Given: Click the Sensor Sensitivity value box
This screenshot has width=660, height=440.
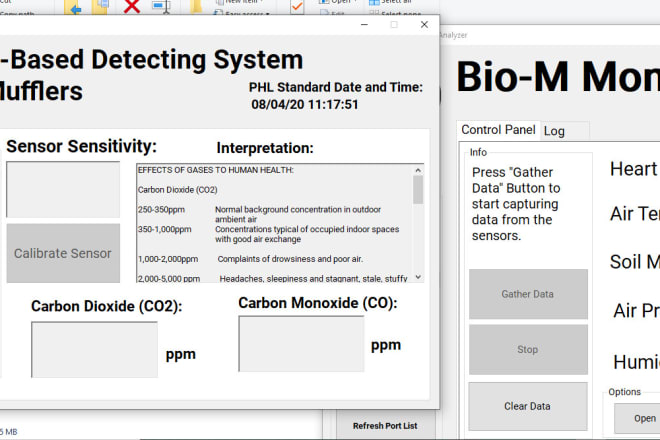Looking at the screenshot, I should point(63,189).
